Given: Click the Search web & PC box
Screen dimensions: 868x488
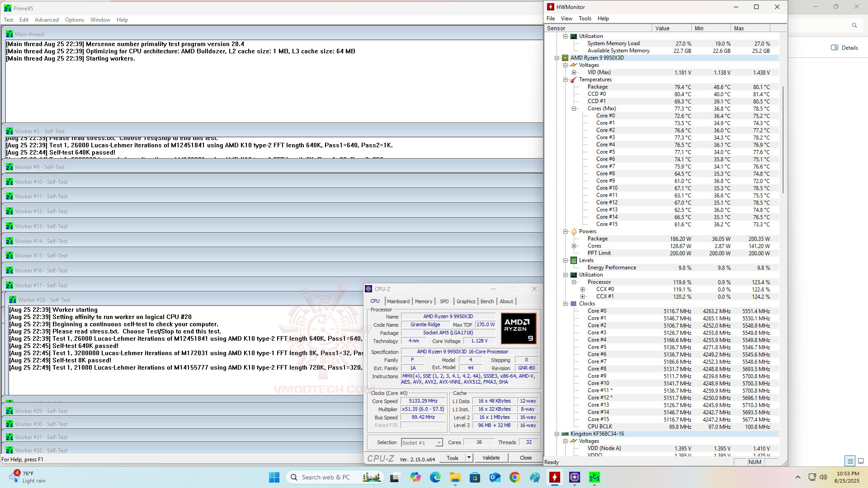Looking at the screenshot, I should (325, 477).
